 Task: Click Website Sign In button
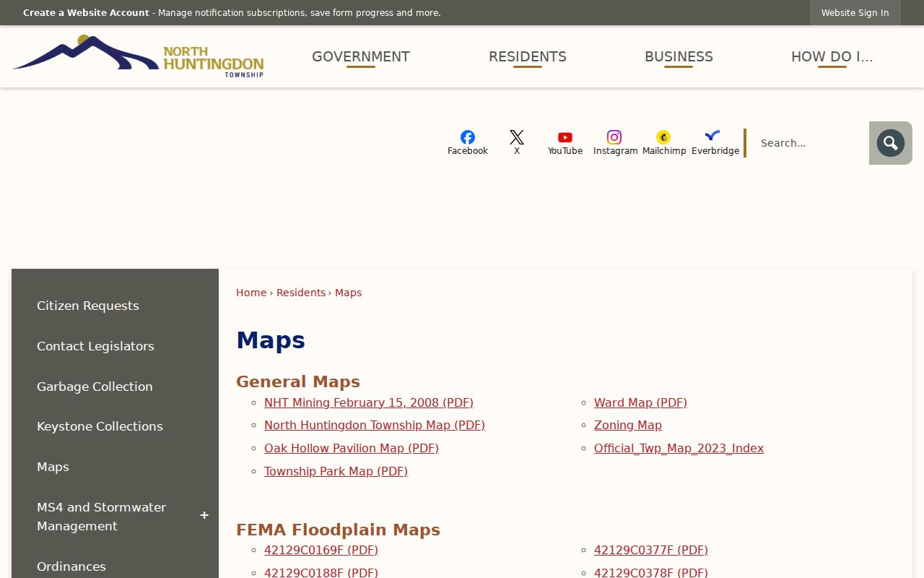click(855, 13)
